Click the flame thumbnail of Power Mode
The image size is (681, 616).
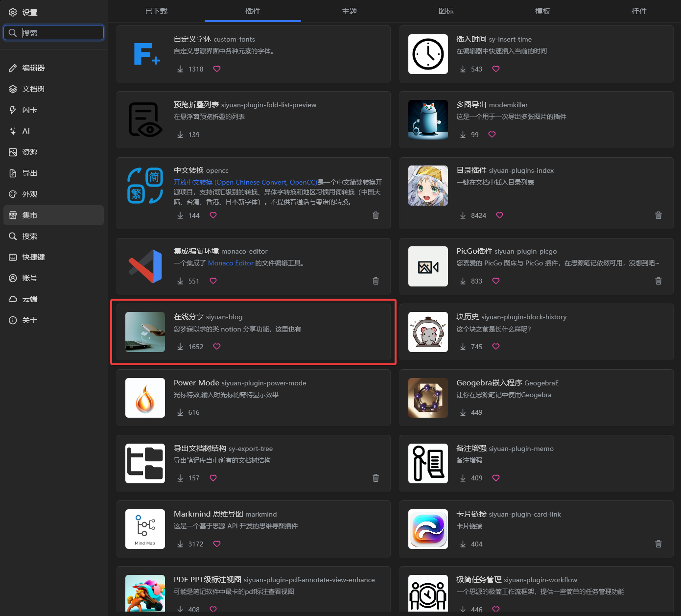pyautogui.click(x=145, y=398)
